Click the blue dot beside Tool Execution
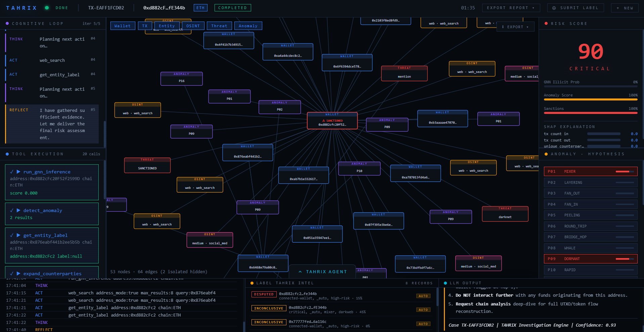The width and height of the screenshot is (644, 332). 7,154
